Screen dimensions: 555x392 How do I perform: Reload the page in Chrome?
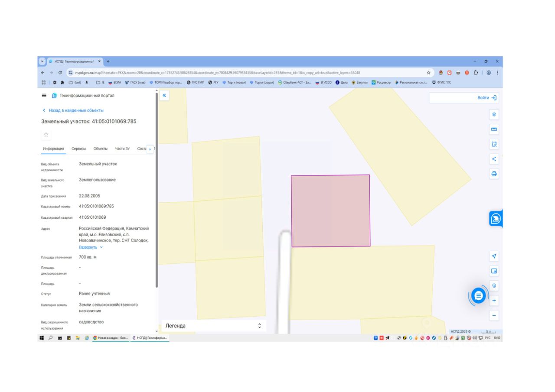point(60,73)
